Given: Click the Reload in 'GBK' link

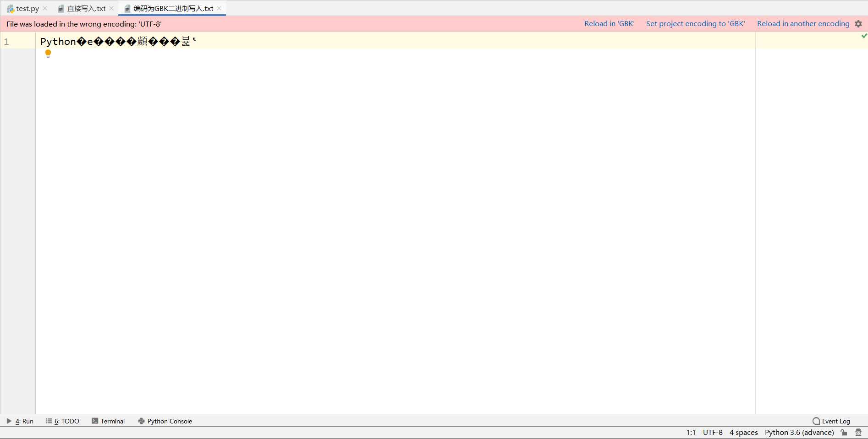Looking at the screenshot, I should click(x=609, y=24).
